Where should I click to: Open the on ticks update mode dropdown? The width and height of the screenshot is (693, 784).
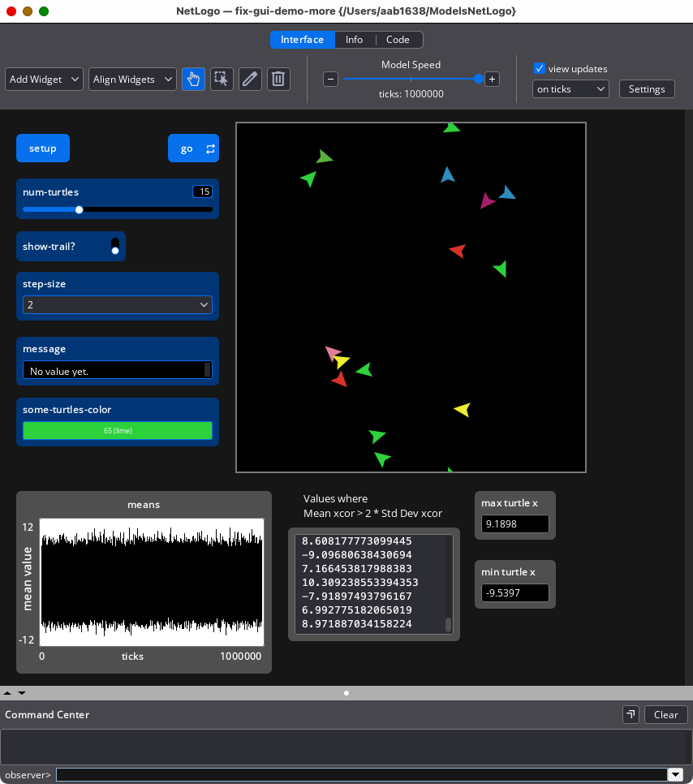click(x=570, y=89)
